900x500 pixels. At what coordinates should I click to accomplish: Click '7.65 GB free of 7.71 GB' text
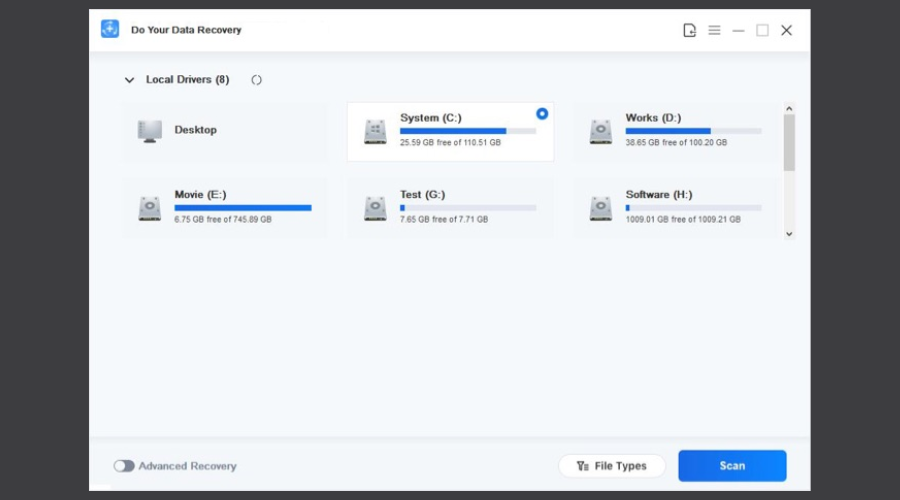tap(444, 219)
